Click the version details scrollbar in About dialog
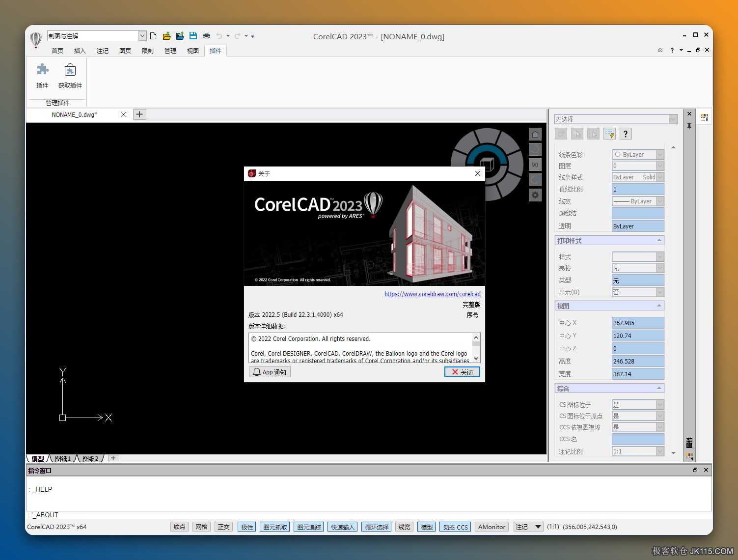738x560 pixels. point(476,348)
